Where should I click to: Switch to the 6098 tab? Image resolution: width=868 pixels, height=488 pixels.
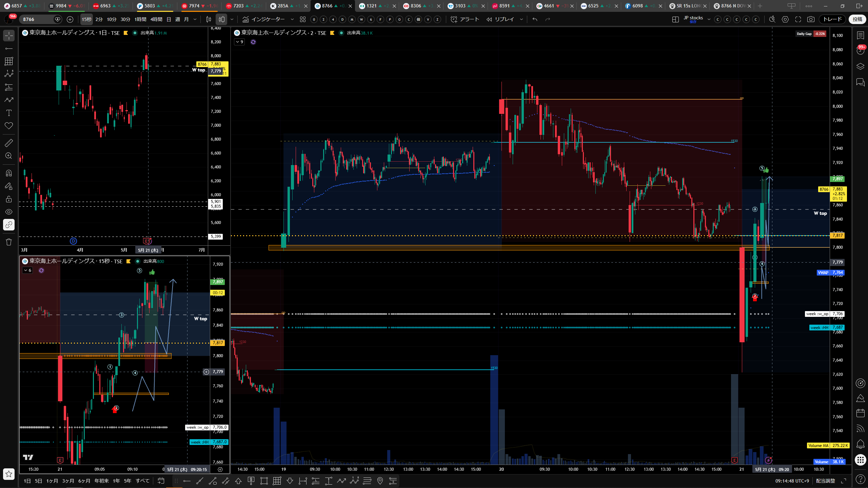coord(643,6)
